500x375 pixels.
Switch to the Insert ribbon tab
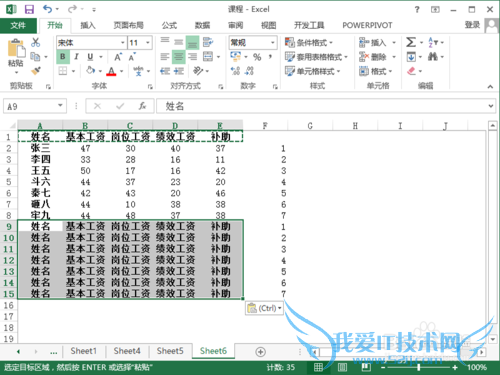click(88, 25)
